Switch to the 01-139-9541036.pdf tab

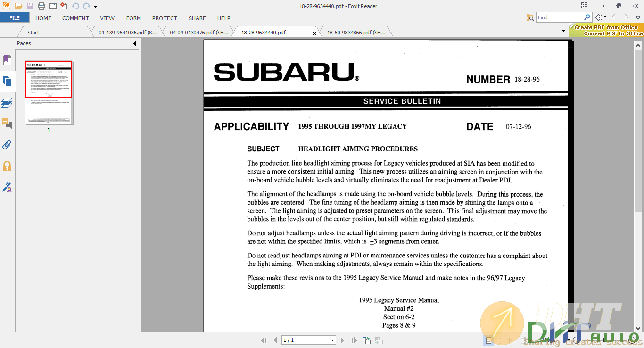(x=127, y=33)
